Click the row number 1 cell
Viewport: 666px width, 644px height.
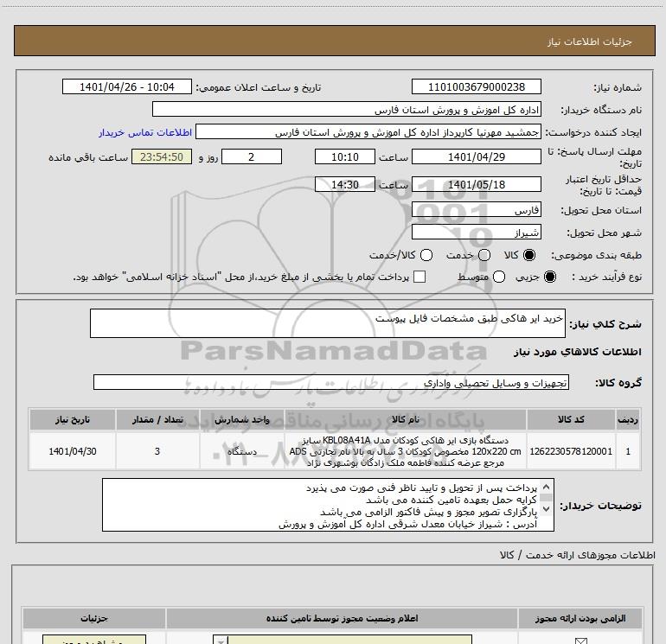628,451
